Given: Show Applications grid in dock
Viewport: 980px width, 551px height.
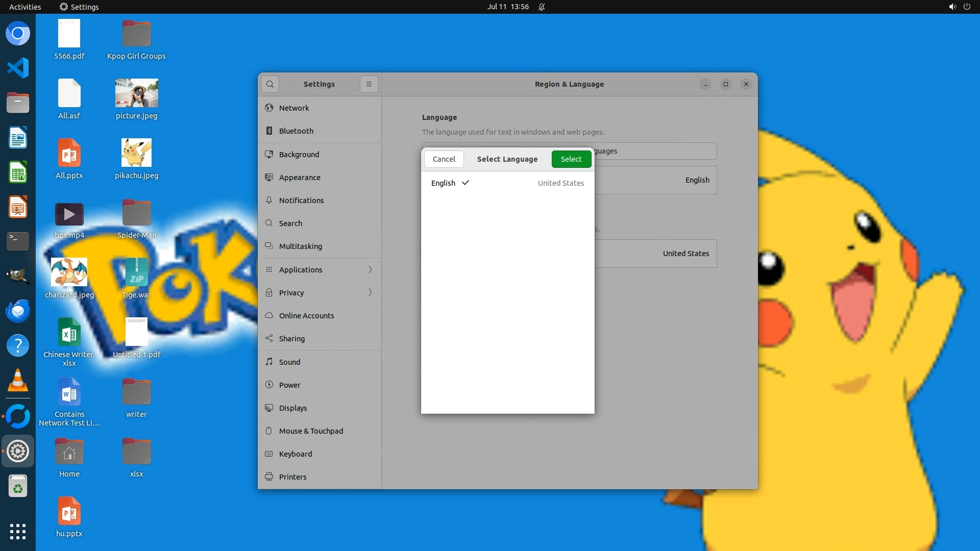Looking at the screenshot, I should (x=18, y=531).
